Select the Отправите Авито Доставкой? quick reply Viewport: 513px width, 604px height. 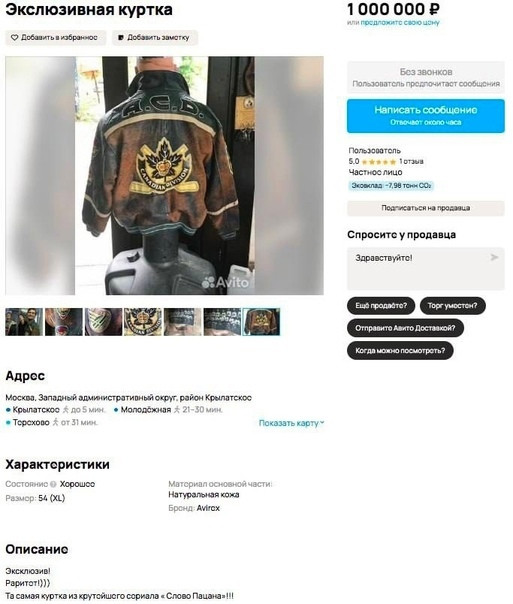(x=405, y=328)
